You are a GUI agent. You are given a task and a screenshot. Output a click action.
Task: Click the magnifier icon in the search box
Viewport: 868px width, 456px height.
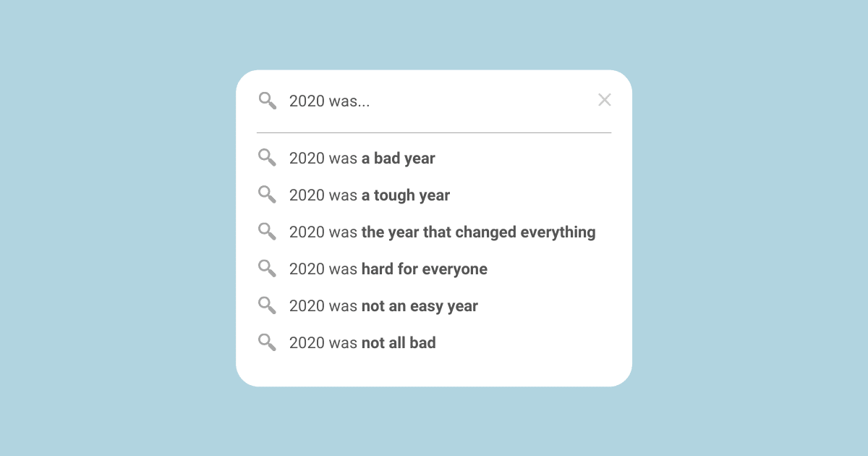268,101
